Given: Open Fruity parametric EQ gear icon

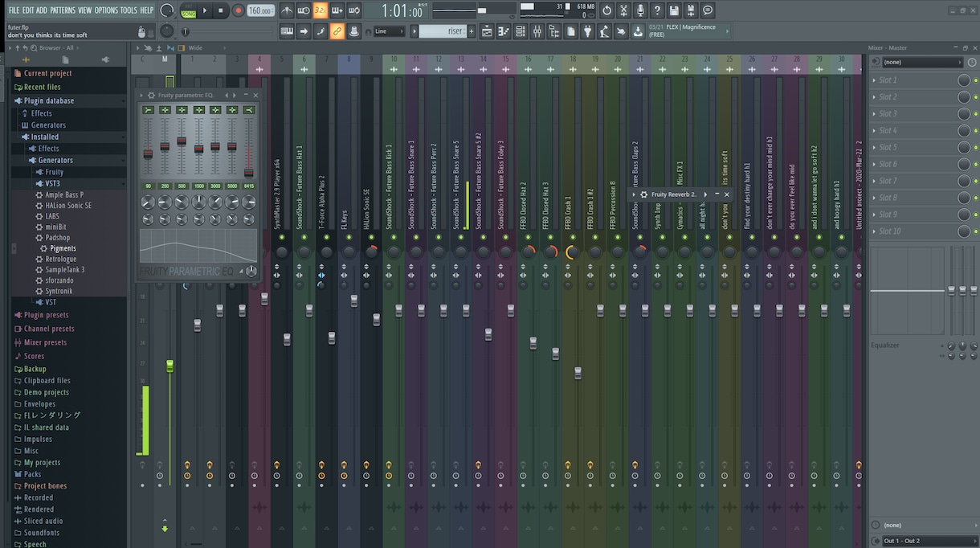Looking at the screenshot, I should (x=151, y=95).
